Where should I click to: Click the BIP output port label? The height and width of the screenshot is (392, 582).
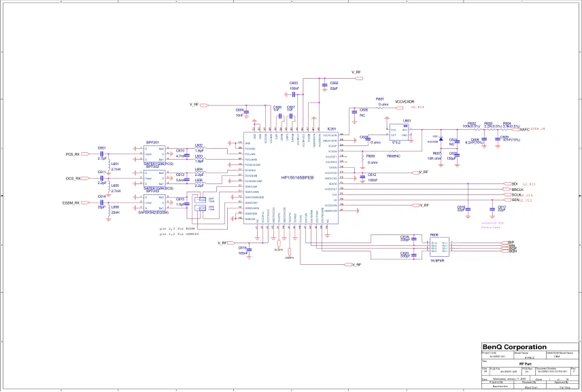point(511,243)
